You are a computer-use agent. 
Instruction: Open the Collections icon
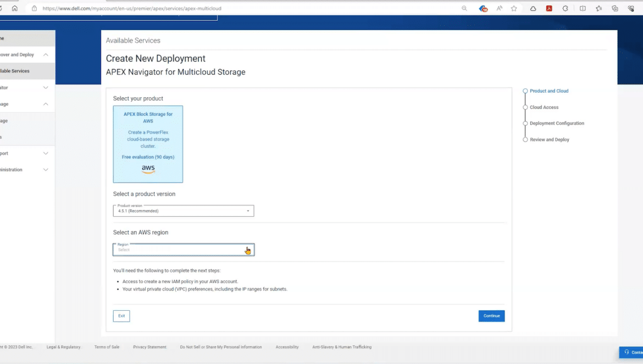(615, 8)
